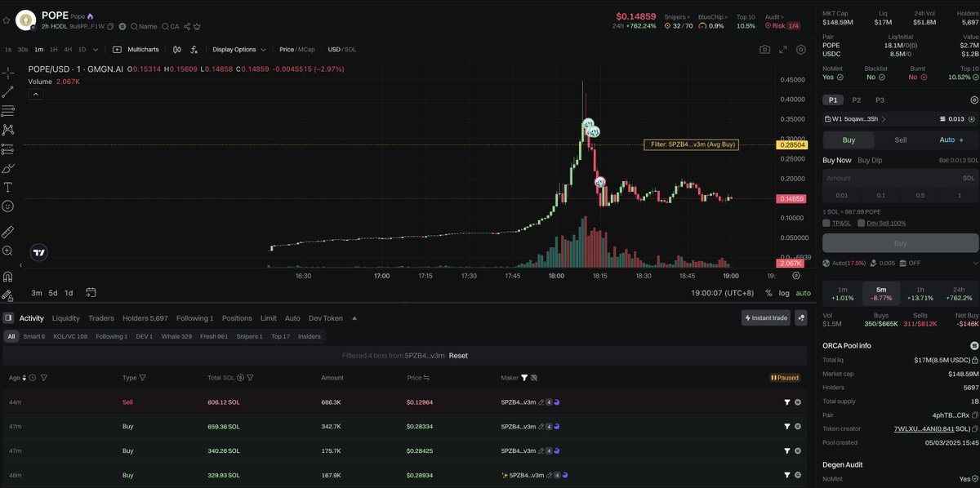Select the trend line drawing tool
This screenshot has height=488, width=980.
(8, 92)
